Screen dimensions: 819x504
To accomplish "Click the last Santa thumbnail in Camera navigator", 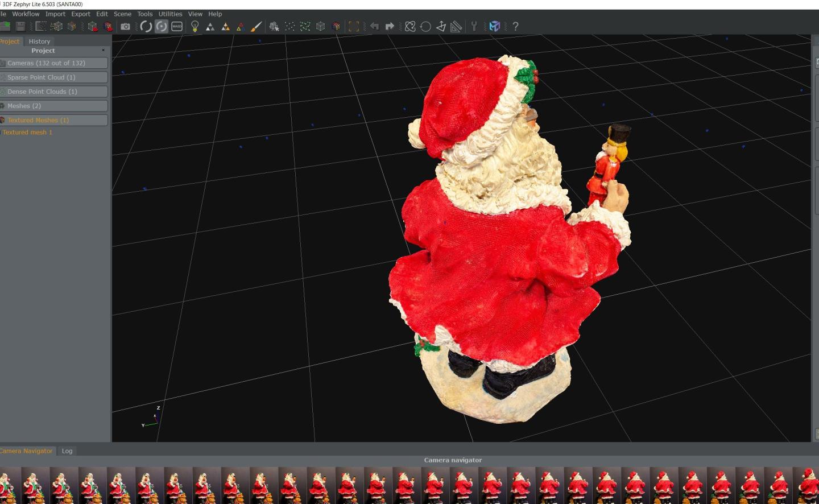I will pyautogui.click(x=807, y=485).
